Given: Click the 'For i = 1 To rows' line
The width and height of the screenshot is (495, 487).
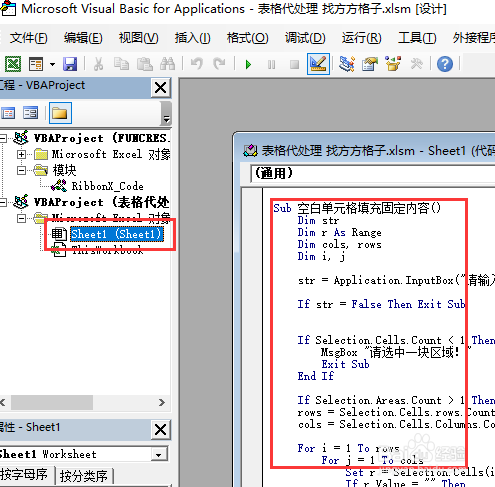Looking at the screenshot, I should point(348,448).
